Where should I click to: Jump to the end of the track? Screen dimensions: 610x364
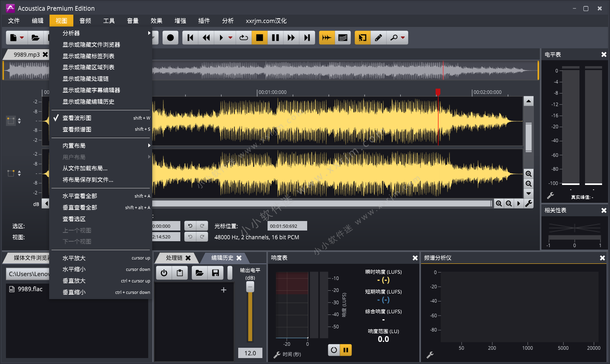click(307, 38)
